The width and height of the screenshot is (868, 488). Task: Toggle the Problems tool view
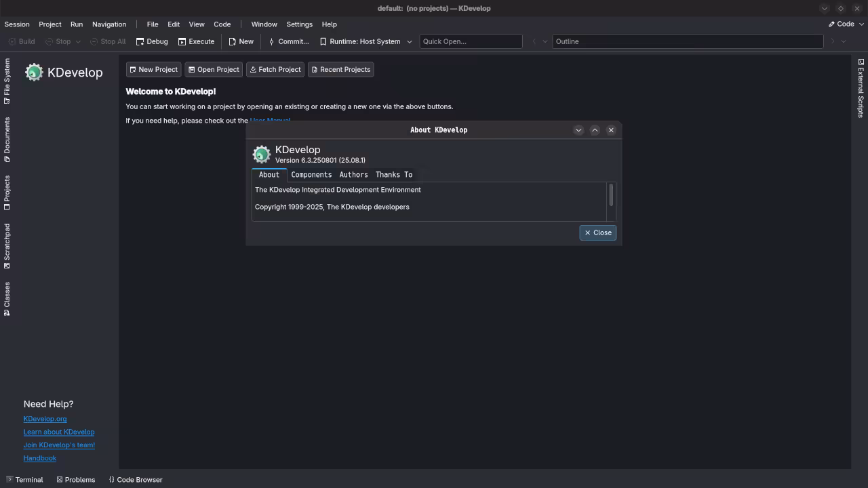point(75,479)
